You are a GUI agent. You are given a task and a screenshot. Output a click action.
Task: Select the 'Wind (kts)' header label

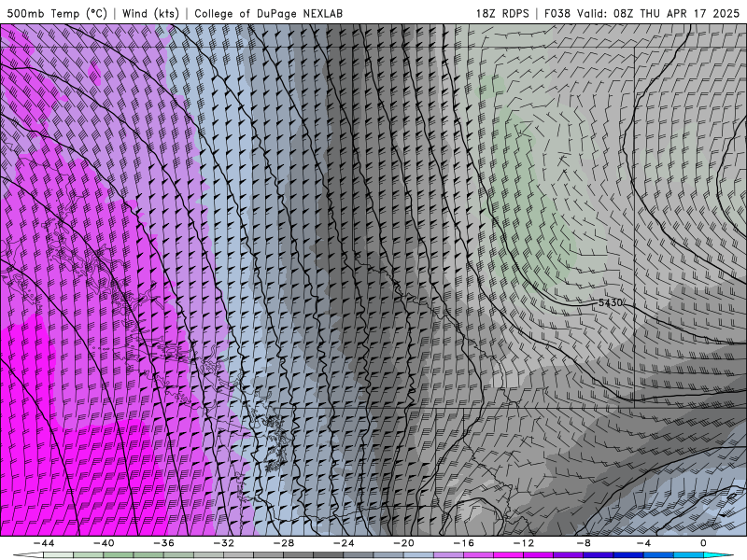pos(150,13)
